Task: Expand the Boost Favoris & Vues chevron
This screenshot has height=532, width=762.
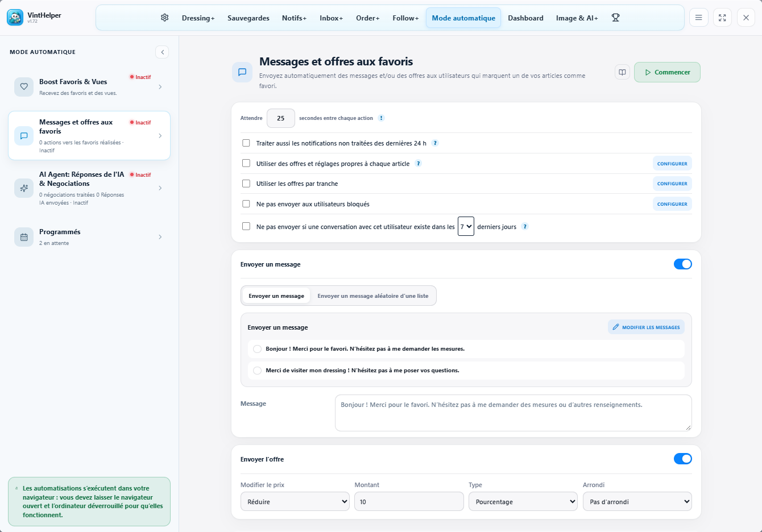Action: 160,87
